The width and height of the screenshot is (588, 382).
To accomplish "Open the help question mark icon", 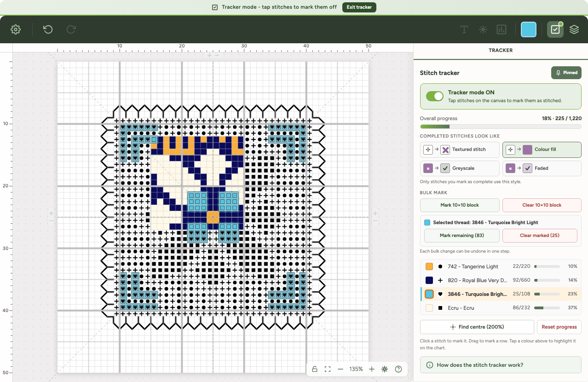I will click(x=398, y=369).
